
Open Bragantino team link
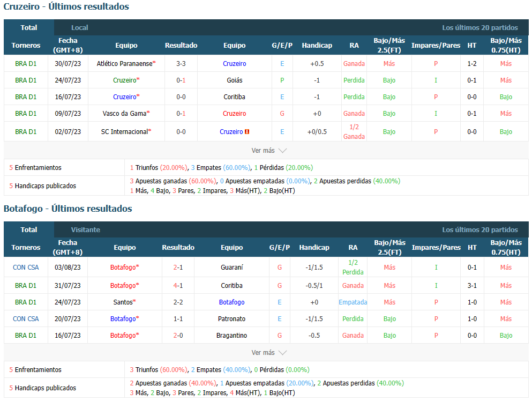coord(232,336)
